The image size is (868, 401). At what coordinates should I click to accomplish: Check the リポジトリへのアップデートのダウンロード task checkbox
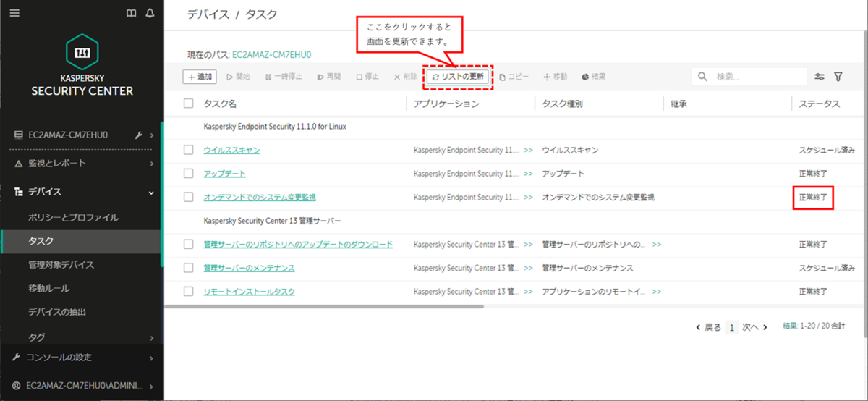[x=189, y=245]
